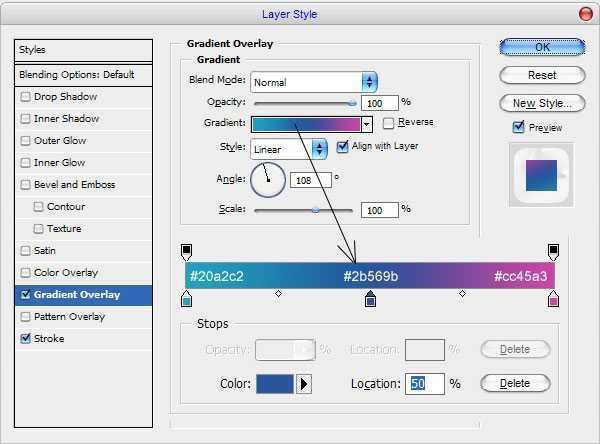Select Blending Options: Default in the list
The width and height of the screenshot is (600, 444).
tap(76, 75)
